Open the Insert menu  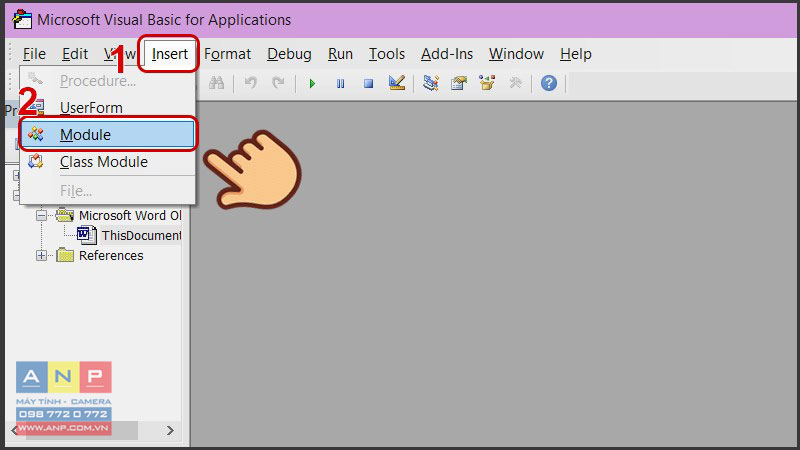(x=169, y=54)
